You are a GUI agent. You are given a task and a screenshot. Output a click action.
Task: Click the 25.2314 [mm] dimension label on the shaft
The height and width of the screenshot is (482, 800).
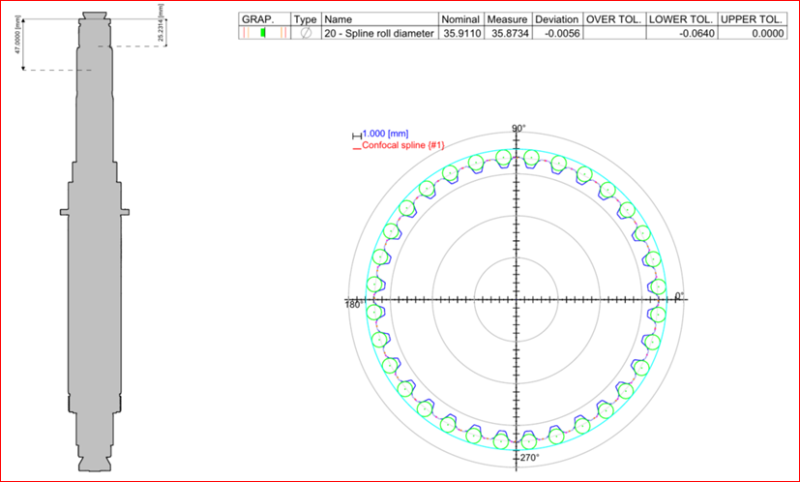pos(162,23)
